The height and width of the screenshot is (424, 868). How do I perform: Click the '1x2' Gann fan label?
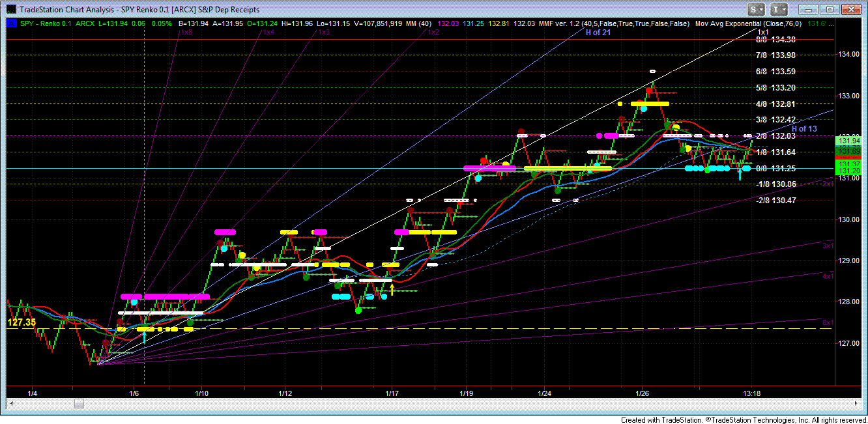tap(433, 32)
